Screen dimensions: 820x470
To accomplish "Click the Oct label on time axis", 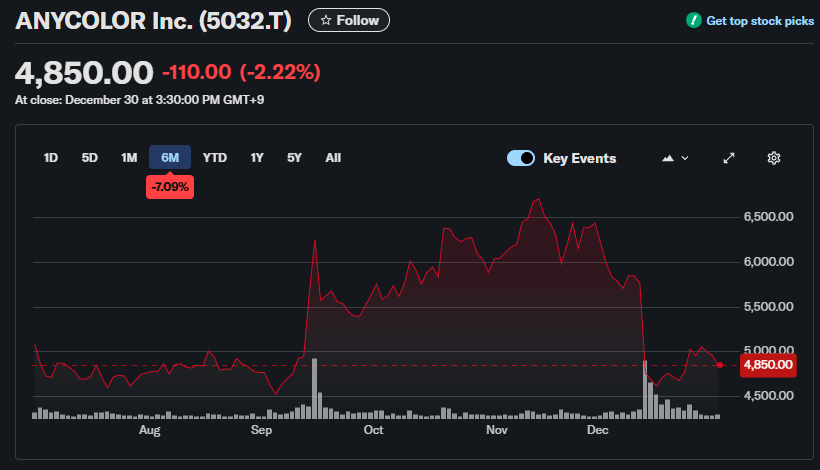I will point(373,430).
